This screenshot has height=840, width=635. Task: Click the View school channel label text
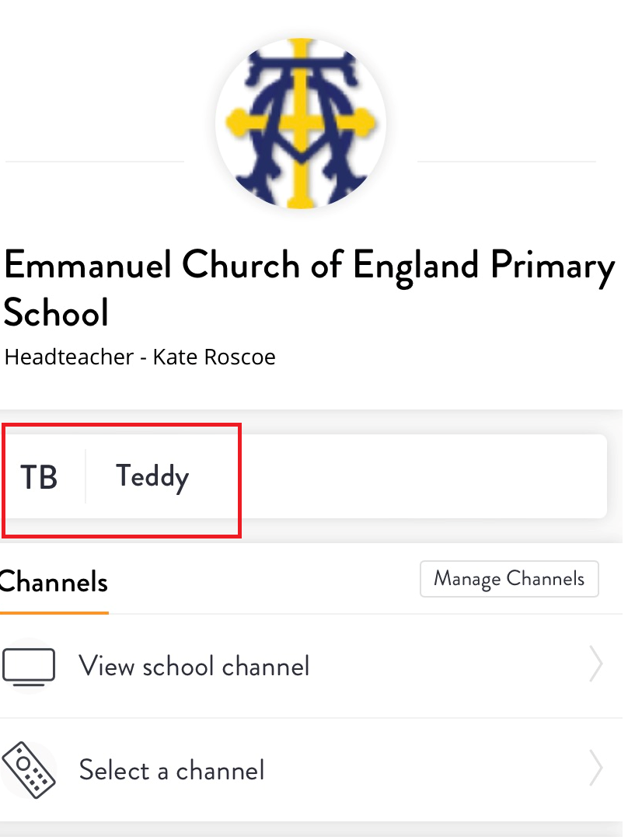pyautogui.click(x=194, y=666)
